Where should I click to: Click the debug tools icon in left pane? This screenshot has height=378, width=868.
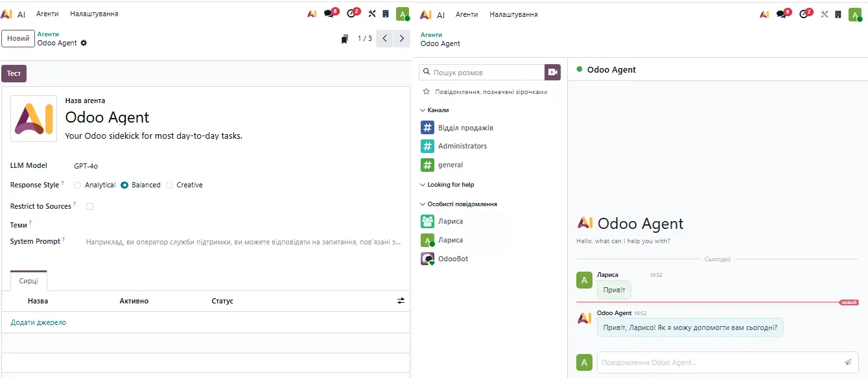[372, 14]
